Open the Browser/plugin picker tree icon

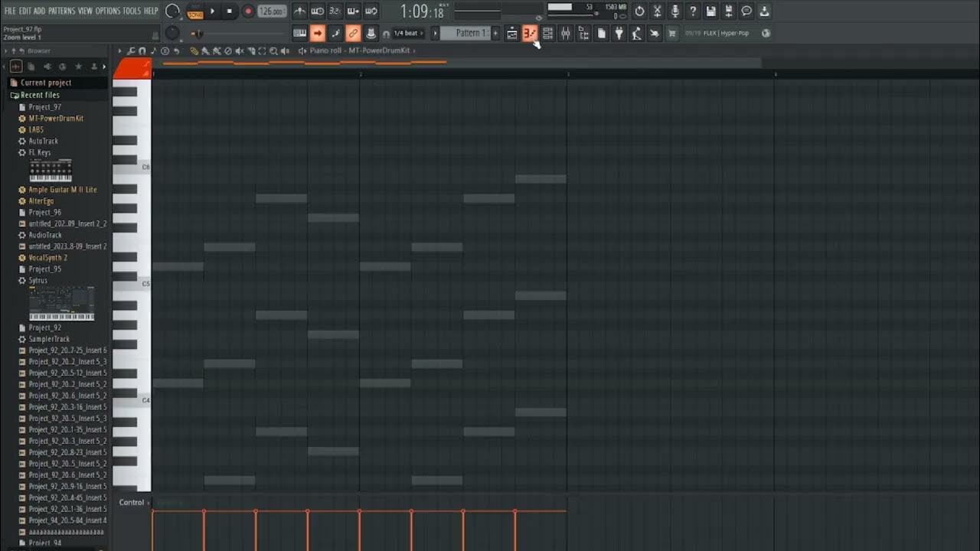point(583,33)
